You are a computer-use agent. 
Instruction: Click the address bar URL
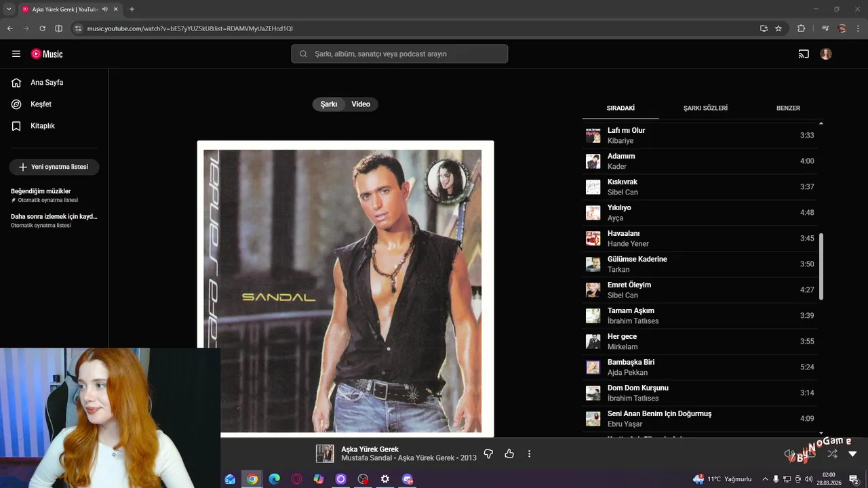pos(190,28)
